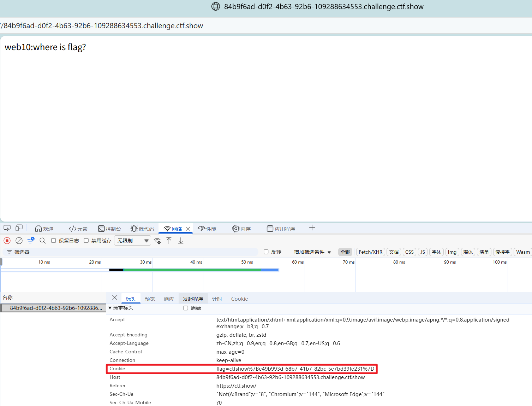
Task: Add a new tool with plus icon
Action: (x=312, y=228)
